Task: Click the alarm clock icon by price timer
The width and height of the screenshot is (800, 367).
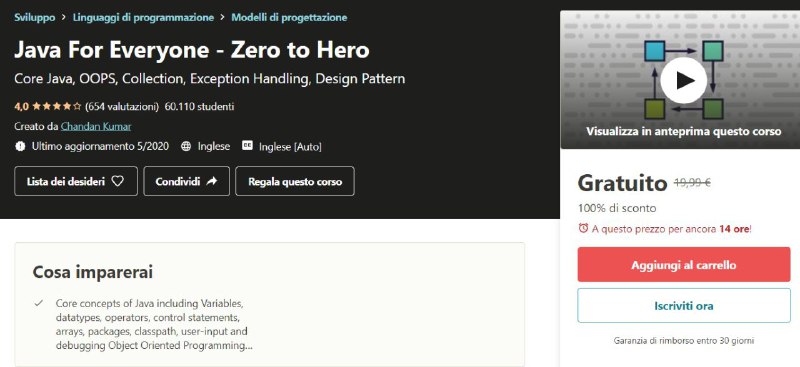Action: [x=583, y=229]
